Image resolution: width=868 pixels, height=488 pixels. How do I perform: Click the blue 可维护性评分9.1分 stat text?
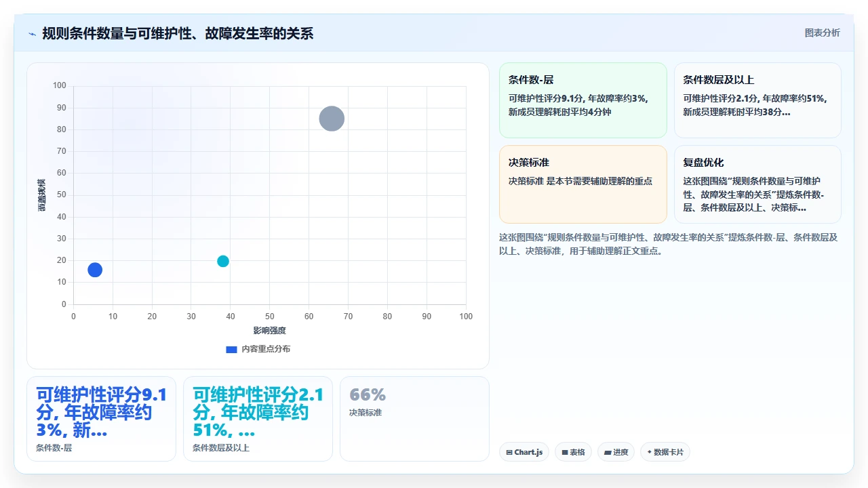pyautogui.click(x=102, y=412)
